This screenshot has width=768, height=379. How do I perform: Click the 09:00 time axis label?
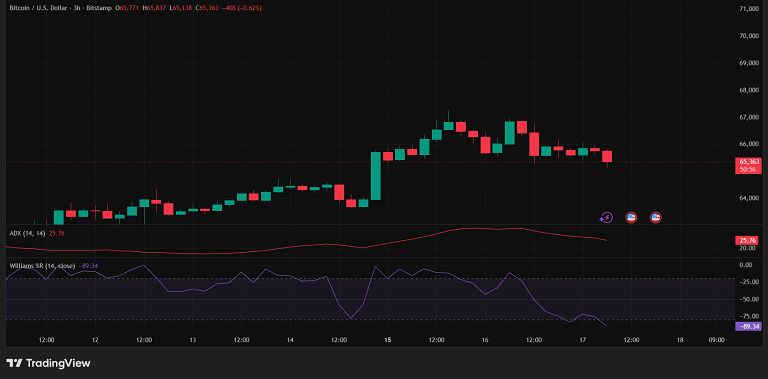717,340
